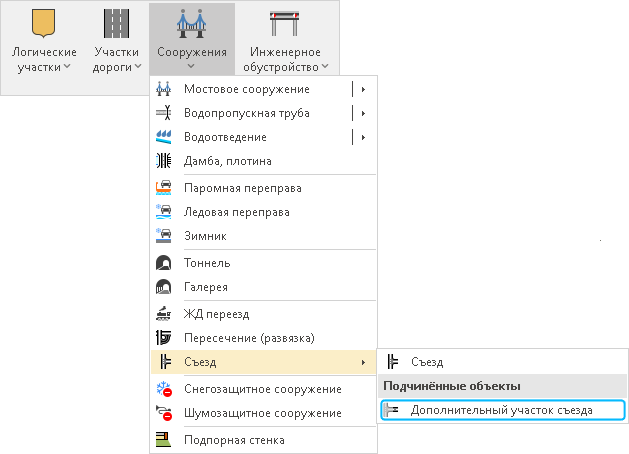
Task: Click the Паромная переправа ferry icon
Action: (164, 188)
